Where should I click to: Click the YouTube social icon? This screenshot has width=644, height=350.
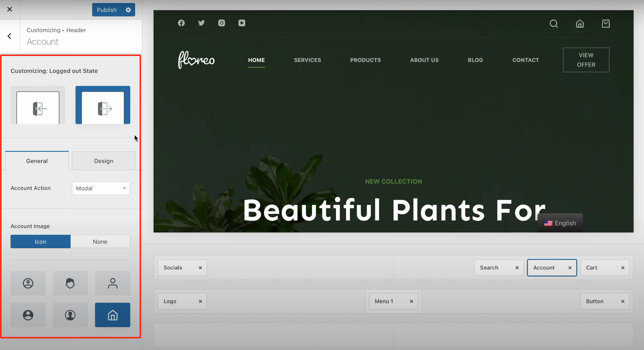242,23
